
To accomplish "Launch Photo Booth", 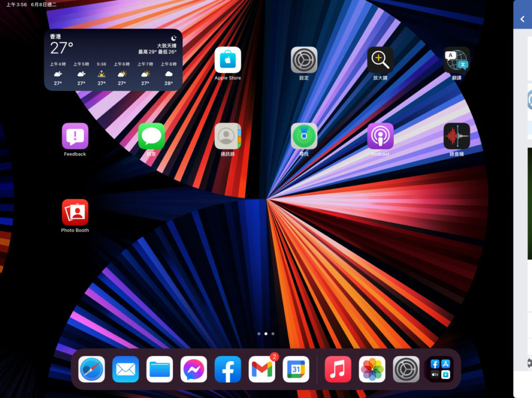I will pos(75,212).
